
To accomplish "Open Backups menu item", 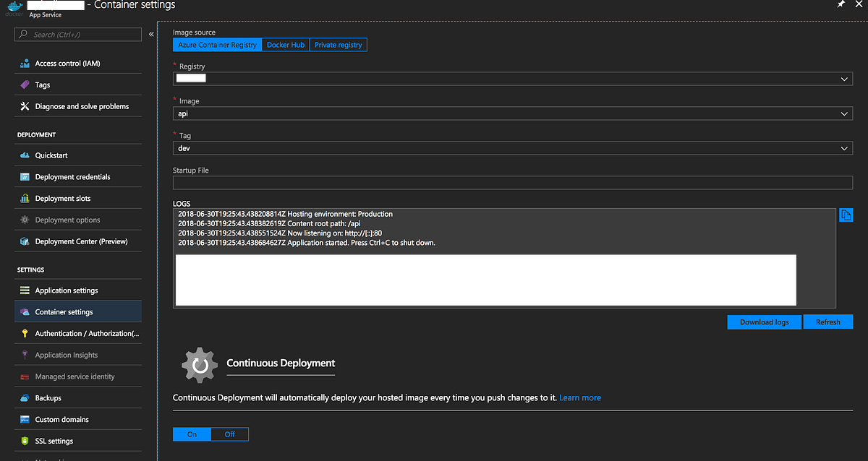I will tap(78, 398).
